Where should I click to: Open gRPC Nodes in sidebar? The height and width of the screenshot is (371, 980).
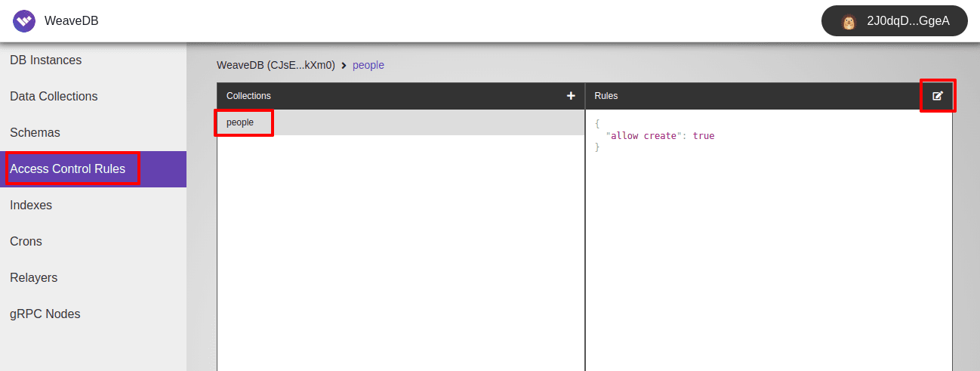click(45, 314)
